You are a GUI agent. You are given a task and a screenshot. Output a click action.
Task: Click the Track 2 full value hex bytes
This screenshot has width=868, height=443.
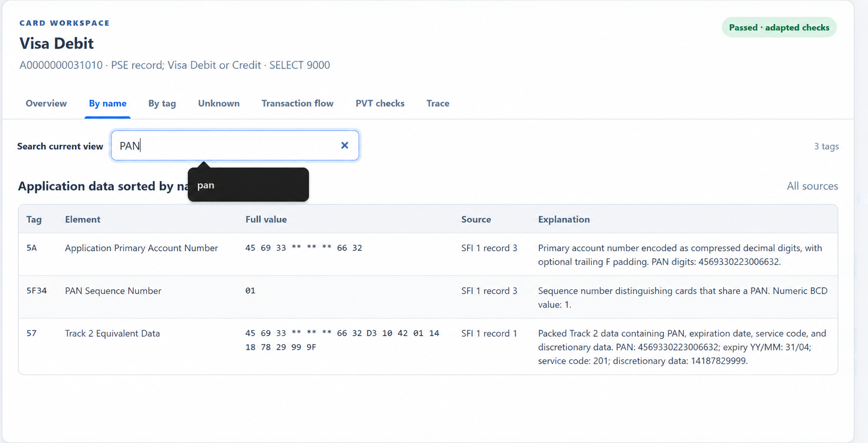click(342, 340)
